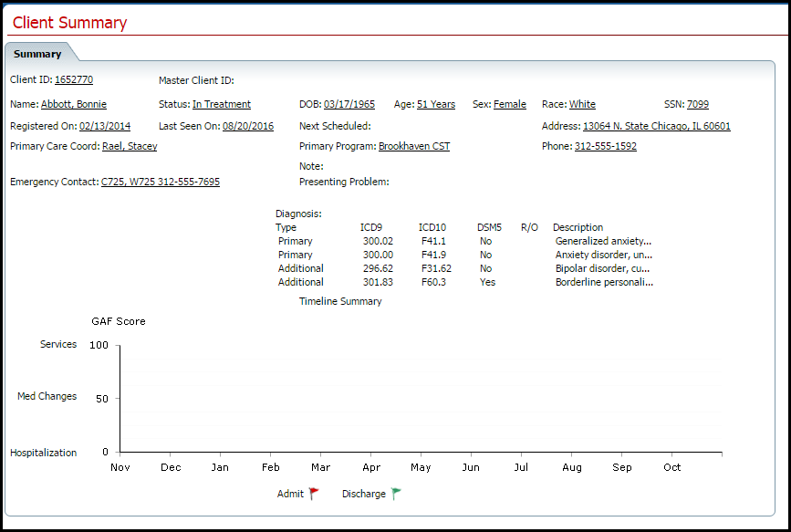Click the Brookhaven CST program link
Screen dimensions: 791x532
(414, 146)
